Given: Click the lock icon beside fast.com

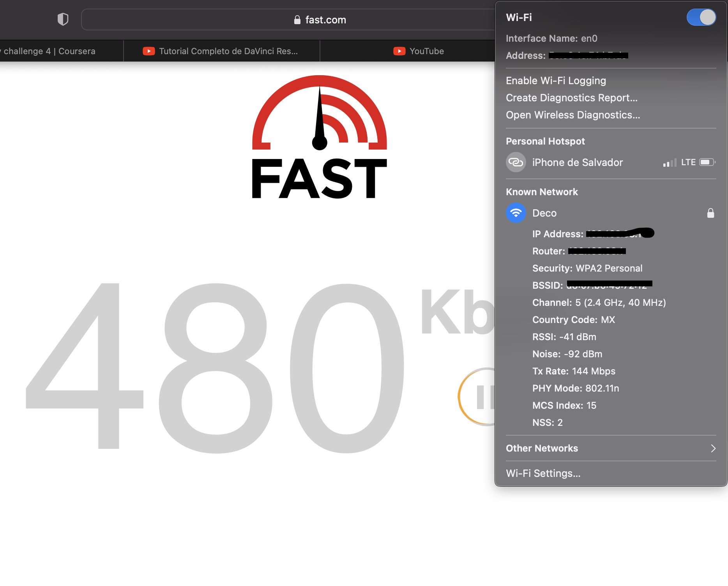Looking at the screenshot, I should click(x=297, y=20).
